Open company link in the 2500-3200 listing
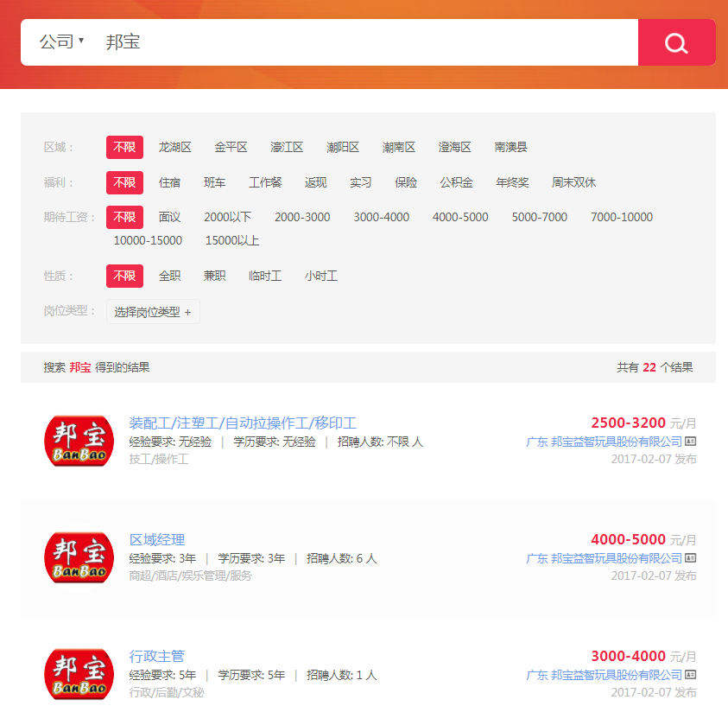This screenshot has width=728, height=725. [x=604, y=442]
